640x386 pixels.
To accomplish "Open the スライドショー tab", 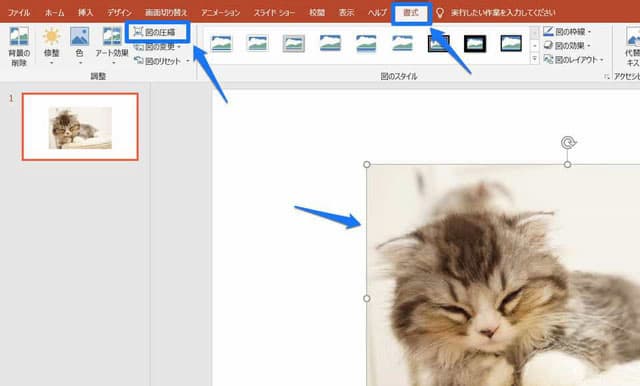I will (x=274, y=13).
